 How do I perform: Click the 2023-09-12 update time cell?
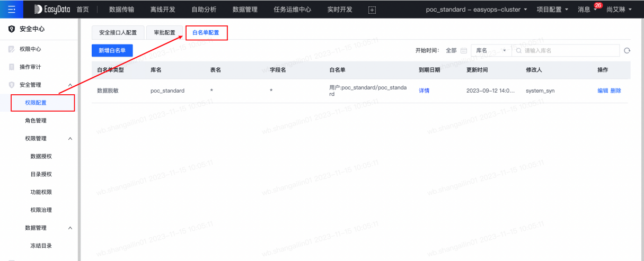490,91
